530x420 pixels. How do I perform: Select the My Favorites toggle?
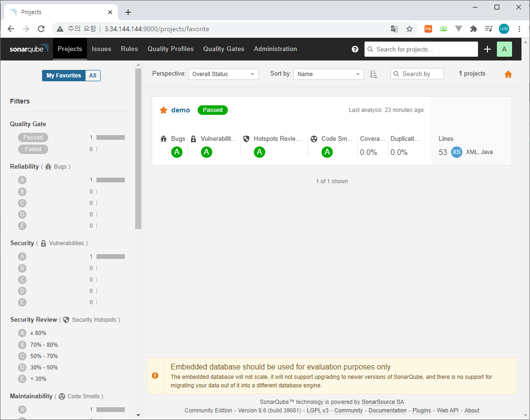(63, 75)
